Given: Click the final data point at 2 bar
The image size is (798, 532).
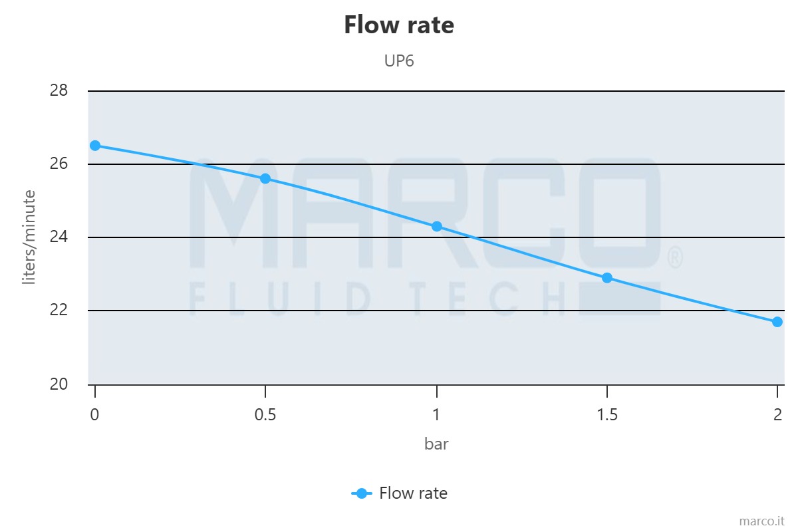Looking at the screenshot, I should click(x=777, y=322).
